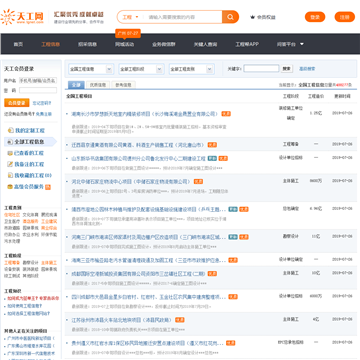Focus the top search input box
This screenshot has height=360, width=360.
coord(183,17)
